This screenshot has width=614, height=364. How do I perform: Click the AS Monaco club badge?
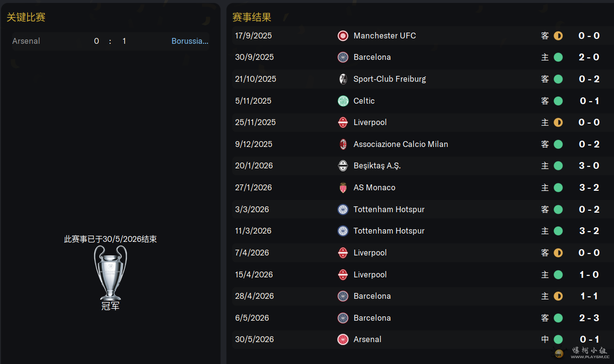343,187
